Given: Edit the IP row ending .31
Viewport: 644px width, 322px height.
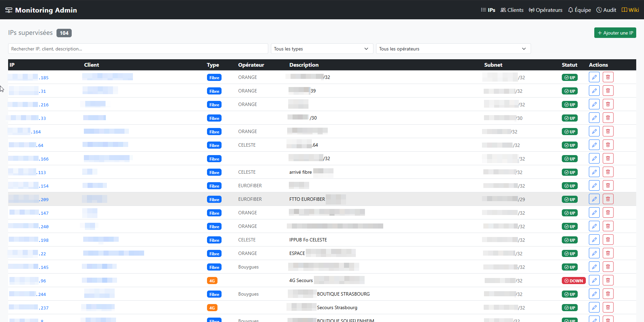Looking at the screenshot, I should coord(594,91).
